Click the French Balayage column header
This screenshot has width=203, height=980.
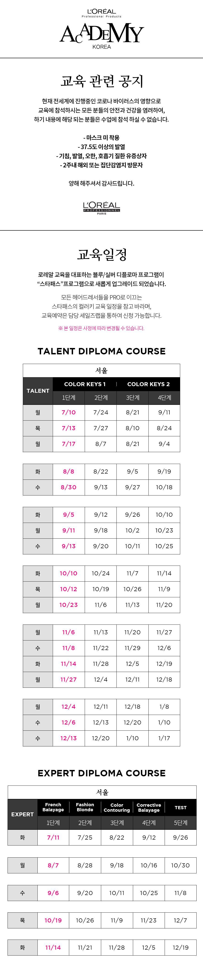click(x=53, y=807)
